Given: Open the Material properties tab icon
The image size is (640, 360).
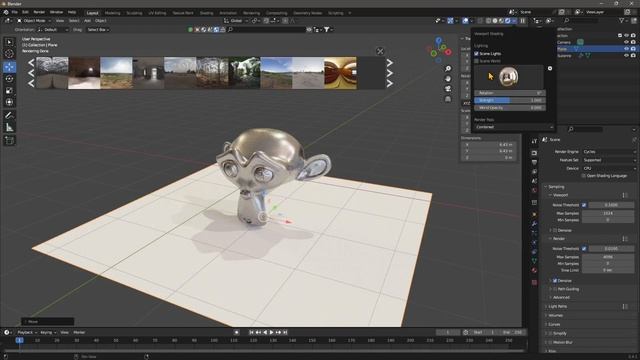Looking at the screenshot, I should (x=534, y=270).
